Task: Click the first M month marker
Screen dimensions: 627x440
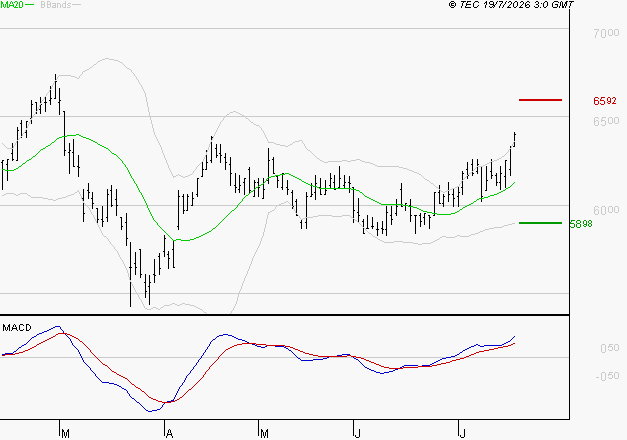Action: 66,433
